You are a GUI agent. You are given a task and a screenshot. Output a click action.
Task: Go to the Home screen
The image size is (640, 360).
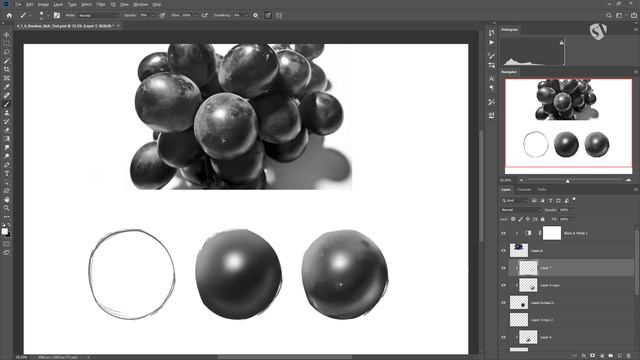pyautogui.click(x=9, y=15)
